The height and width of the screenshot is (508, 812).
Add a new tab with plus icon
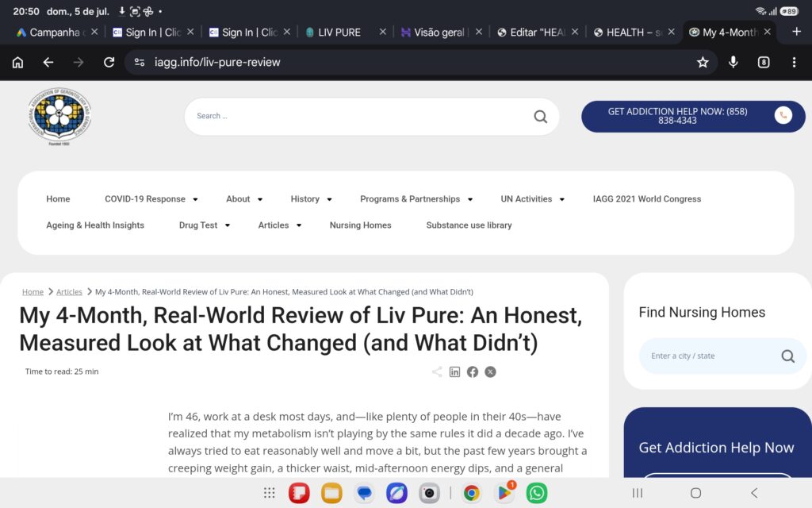pos(796,32)
